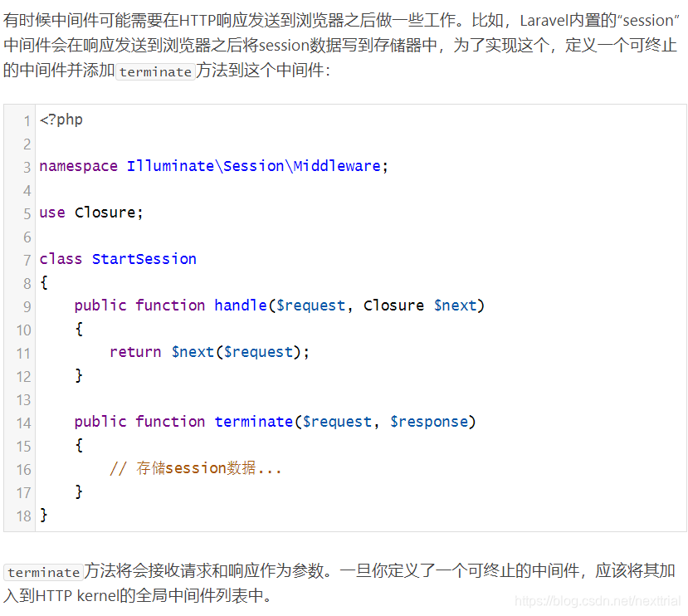Click the '<?php' opening tag on line 1

[61, 120]
